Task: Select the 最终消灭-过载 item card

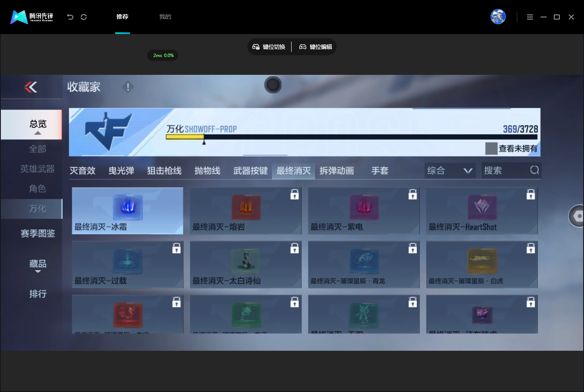Action: tap(128, 264)
